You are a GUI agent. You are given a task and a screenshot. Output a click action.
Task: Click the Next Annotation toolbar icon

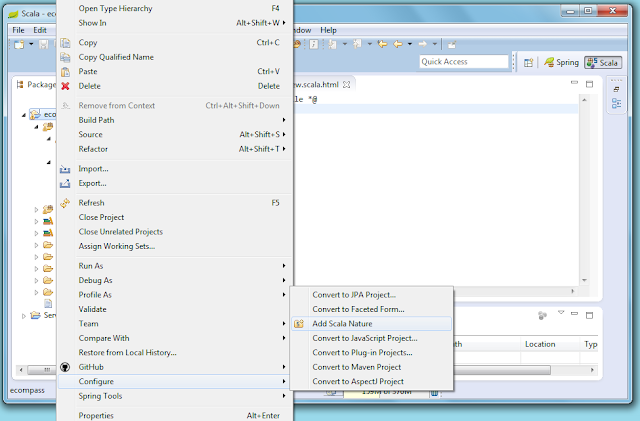(x=333, y=44)
